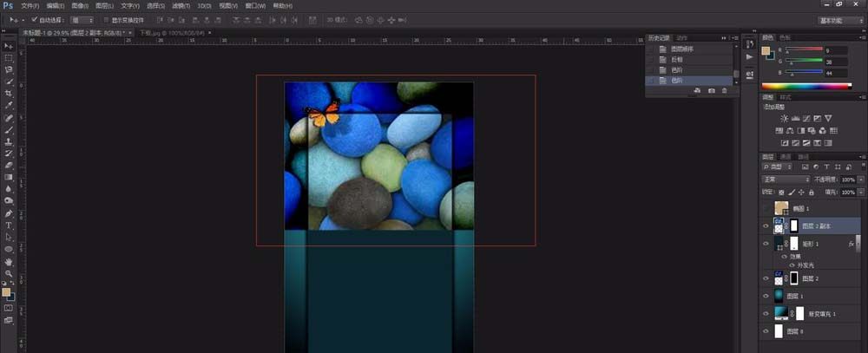
Task: Click the lock-all padlock icon in Layers panel
Action: 810,192
